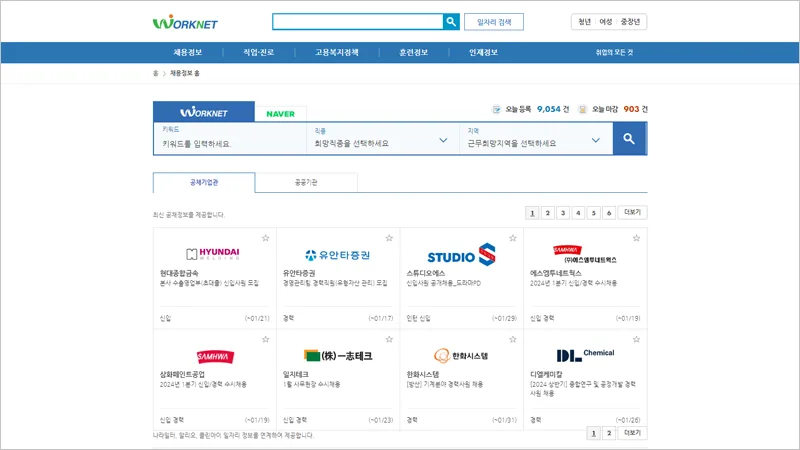This screenshot has width=800, height=450.
Task: Select page 1 of bottom pagination
Action: pos(593,433)
